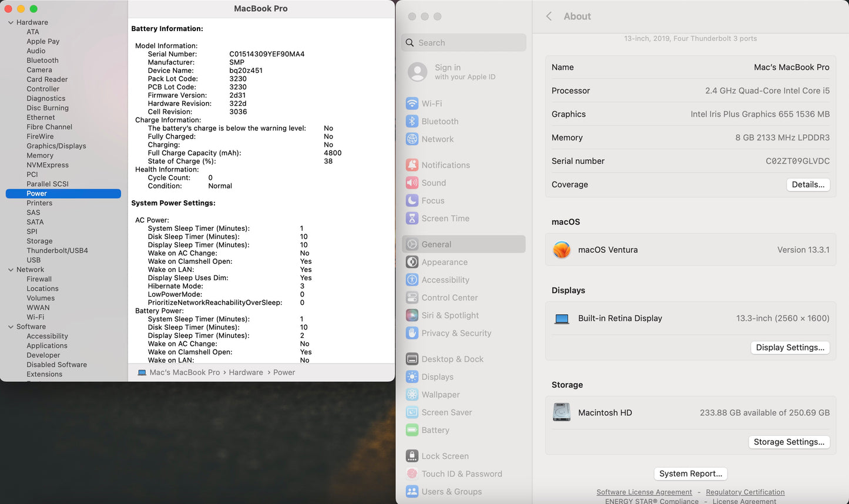Collapse the Software section

[10, 326]
